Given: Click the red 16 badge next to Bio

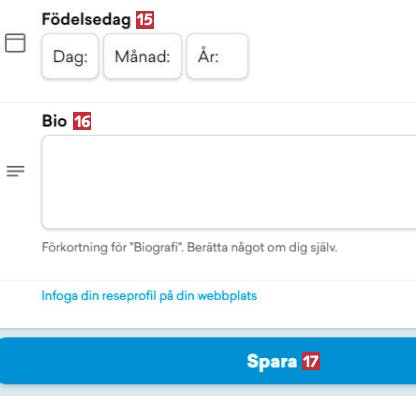Looking at the screenshot, I should pos(82,121).
